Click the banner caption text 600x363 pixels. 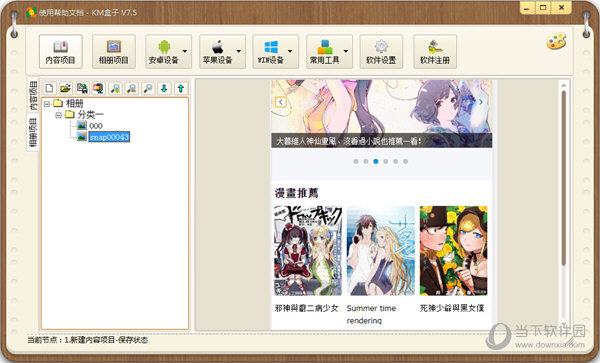pos(349,141)
